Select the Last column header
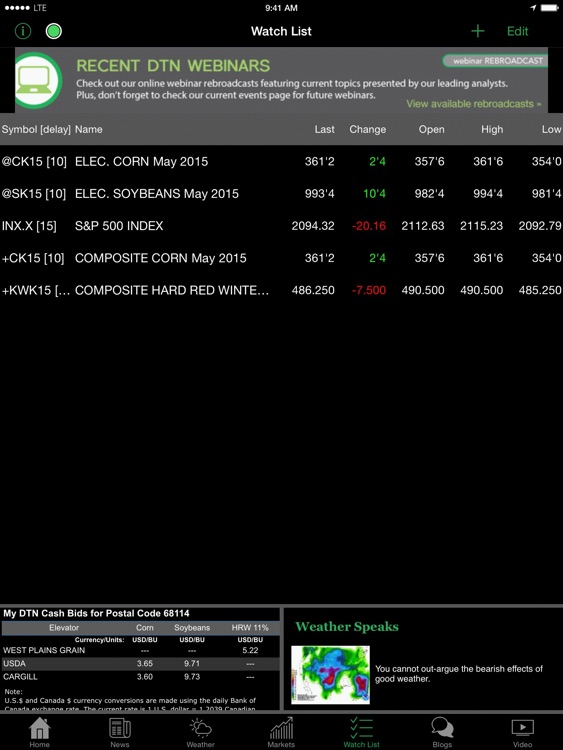 pyautogui.click(x=324, y=129)
